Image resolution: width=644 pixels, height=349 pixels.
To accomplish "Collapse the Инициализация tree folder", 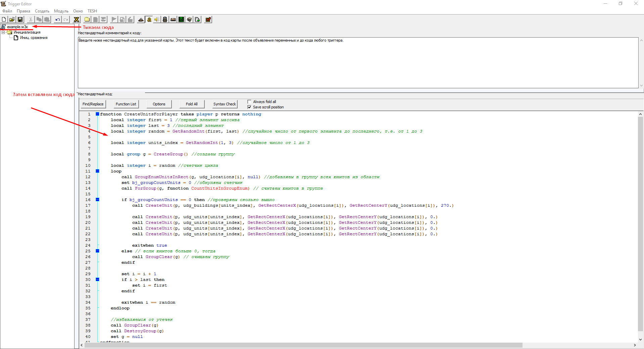I will point(3,33).
